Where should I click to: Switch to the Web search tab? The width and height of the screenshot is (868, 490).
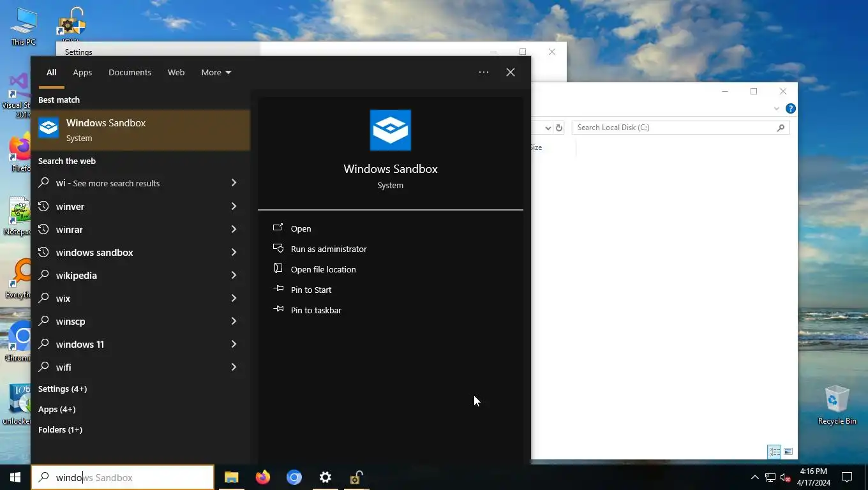pyautogui.click(x=176, y=72)
